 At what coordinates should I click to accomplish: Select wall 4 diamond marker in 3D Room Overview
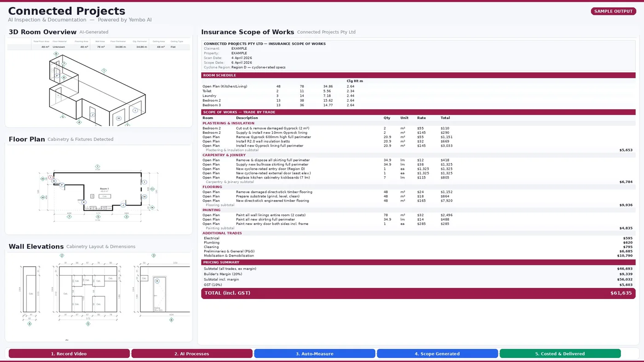tap(79, 122)
